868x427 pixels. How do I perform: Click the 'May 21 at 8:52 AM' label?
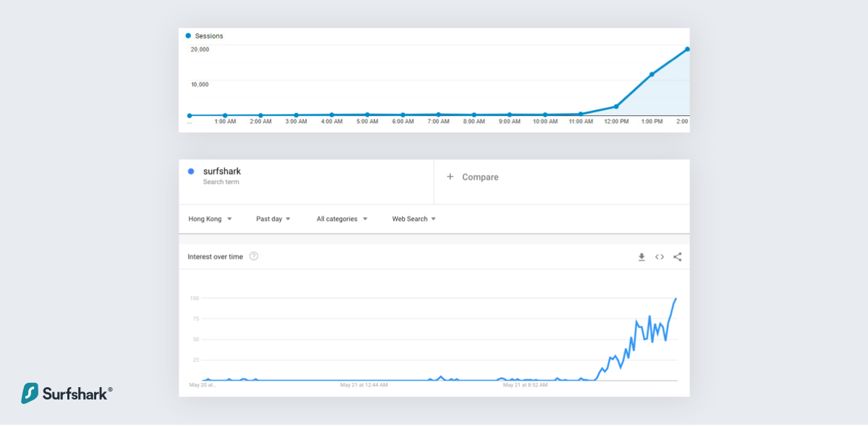(x=526, y=385)
